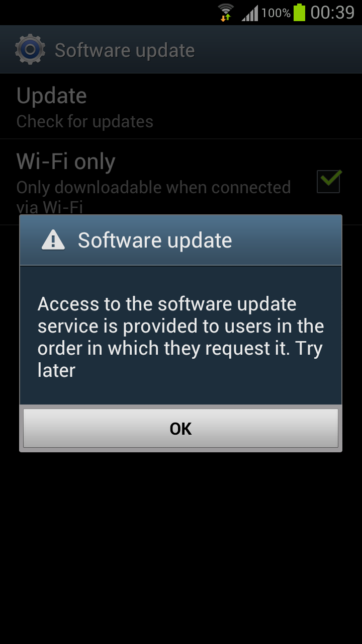Tap the orange and green data arrows

tap(226, 18)
